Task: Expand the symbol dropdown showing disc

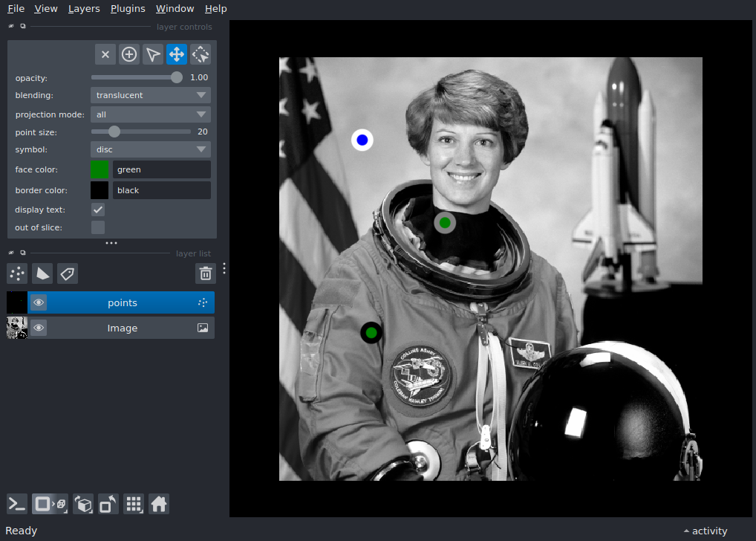Action: pos(150,149)
